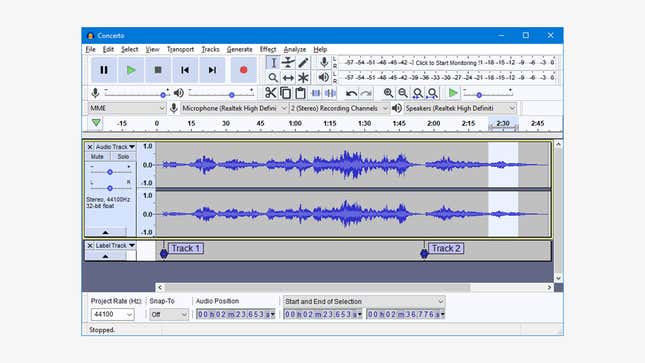The width and height of the screenshot is (645, 363).
Task: Click the playback volume slider
Action: 220,94
